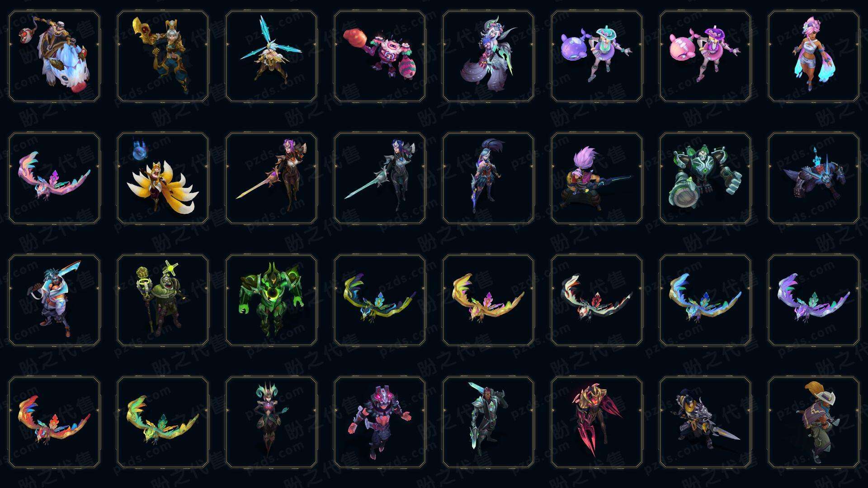Select the green golem with barrel fists
Image resolution: width=868 pixels, height=488 pixels.
click(x=705, y=178)
